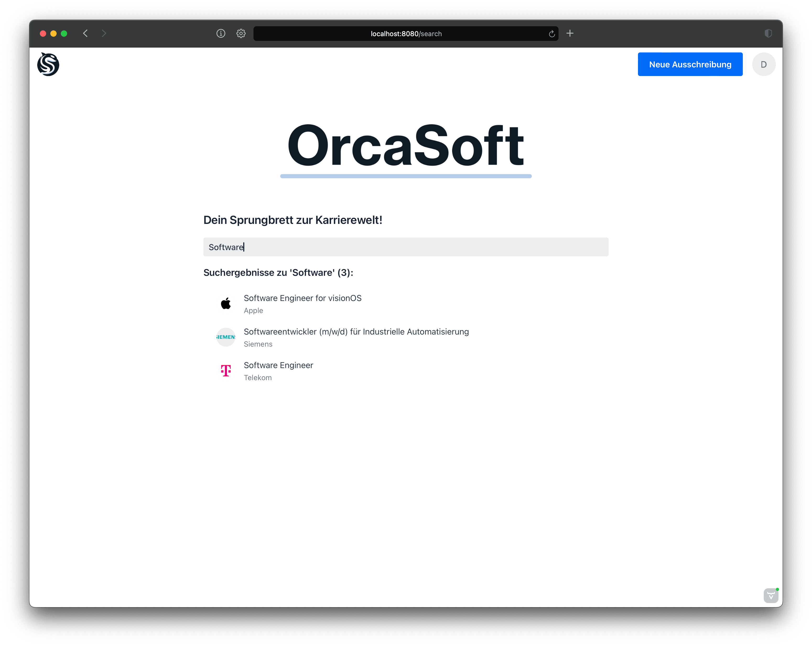
Task: Open the user avatar D menu
Action: click(764, 64)
